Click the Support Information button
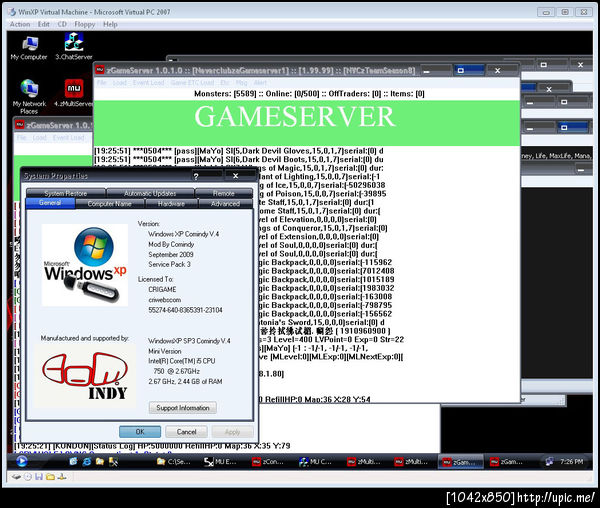The height and width of the screenshot is (508, 600). tap(183, 408)
